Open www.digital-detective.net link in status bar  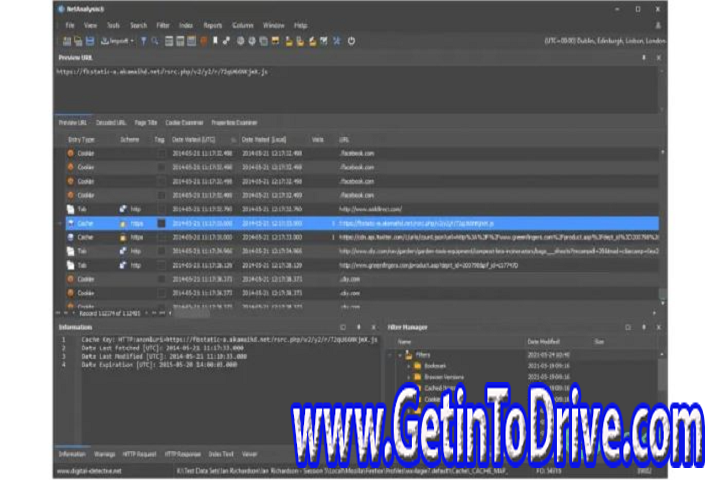[89, 471]
